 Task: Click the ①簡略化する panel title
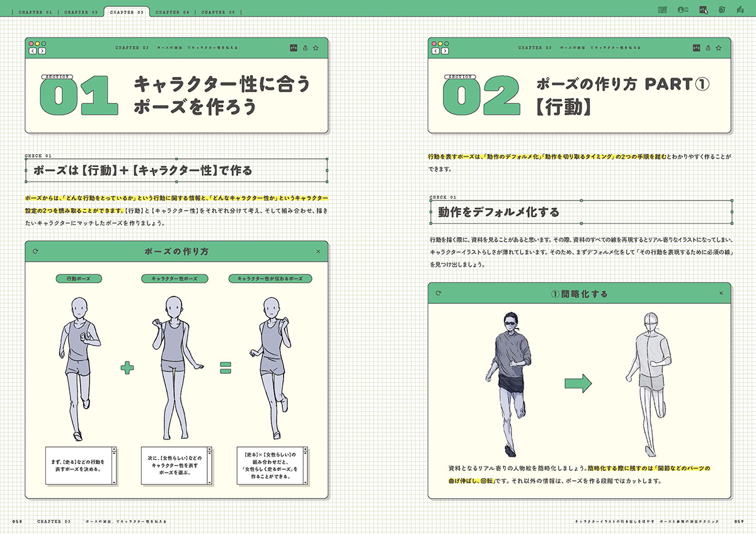click(579, 293)
